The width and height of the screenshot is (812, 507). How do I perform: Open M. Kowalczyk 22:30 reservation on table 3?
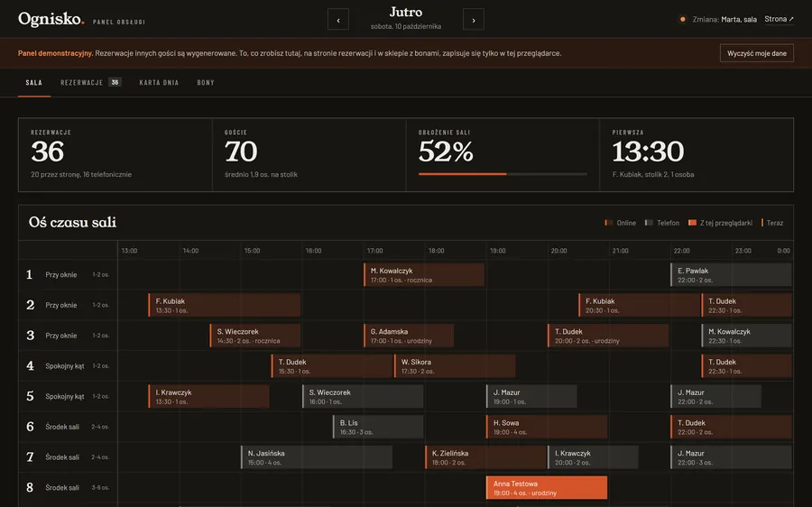click(x=747, y=336)
